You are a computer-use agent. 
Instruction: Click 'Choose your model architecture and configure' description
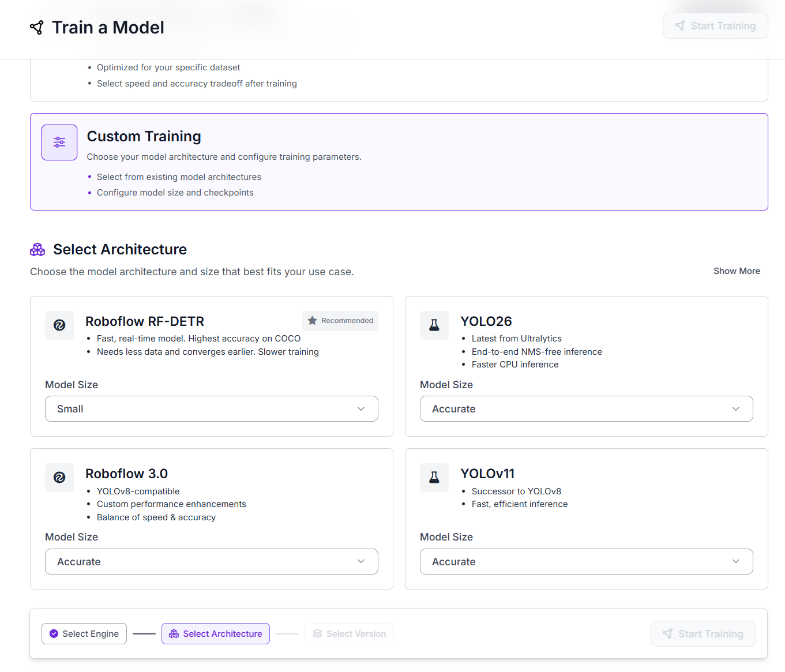[x=224, y=157]
